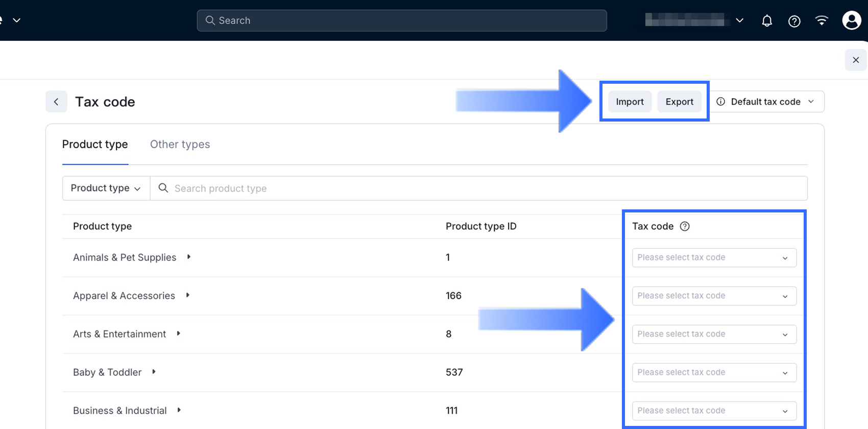The width and height of the screenshot is (868, 429).
Task: Switch to the Other types tab
Action: point(180,145)
